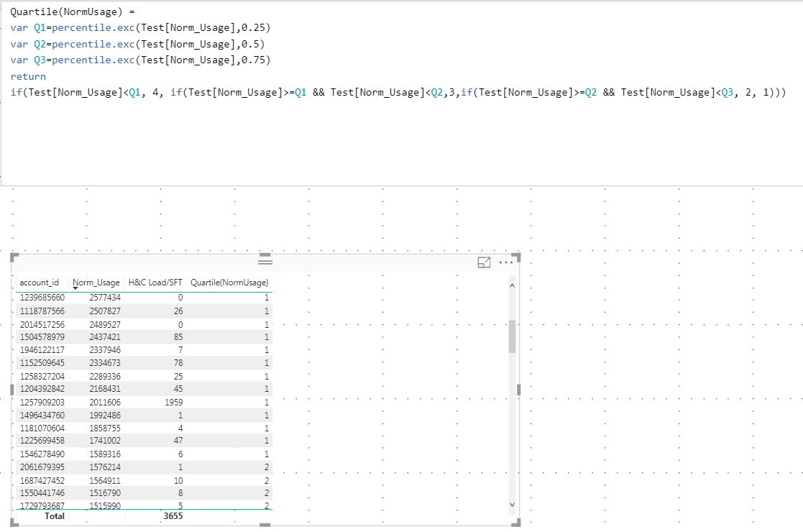
Task: Click the 'Total' row label
Action: tap(55, 516)
